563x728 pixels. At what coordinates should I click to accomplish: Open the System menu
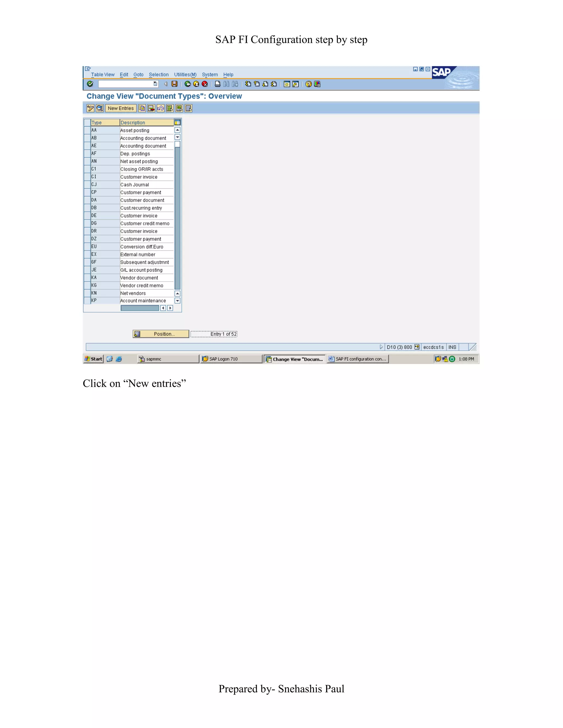point(210,75)
